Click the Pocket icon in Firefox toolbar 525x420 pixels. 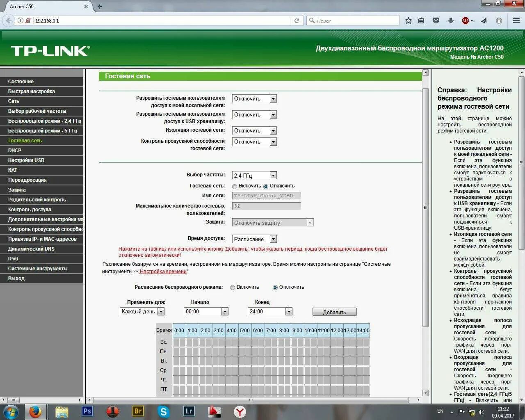(436, 21)
